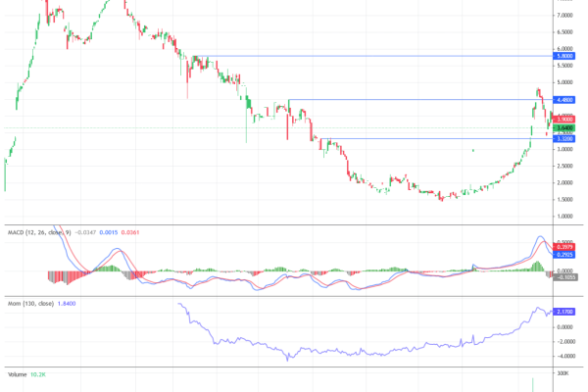Viewport: 588px width, 392px height.
Task: Click the red 0.3979 MACD axis label
Action: point(565,246)
